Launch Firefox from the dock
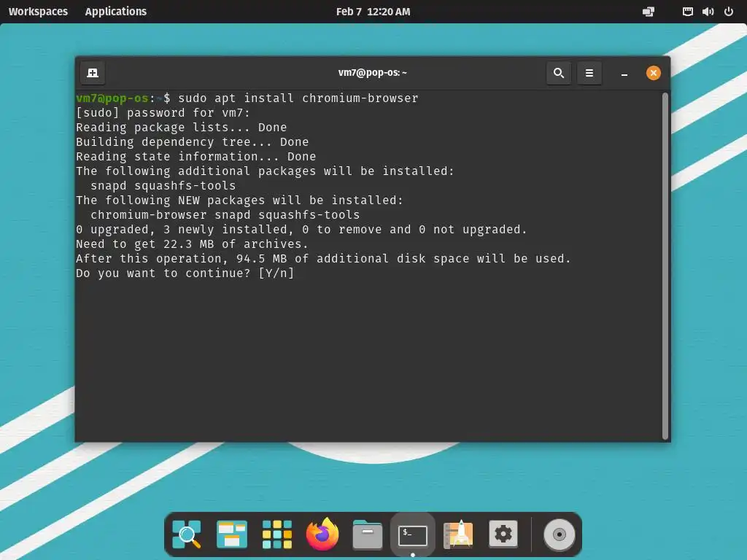This screenshot has width=747, height=560. tap(322, 534)
